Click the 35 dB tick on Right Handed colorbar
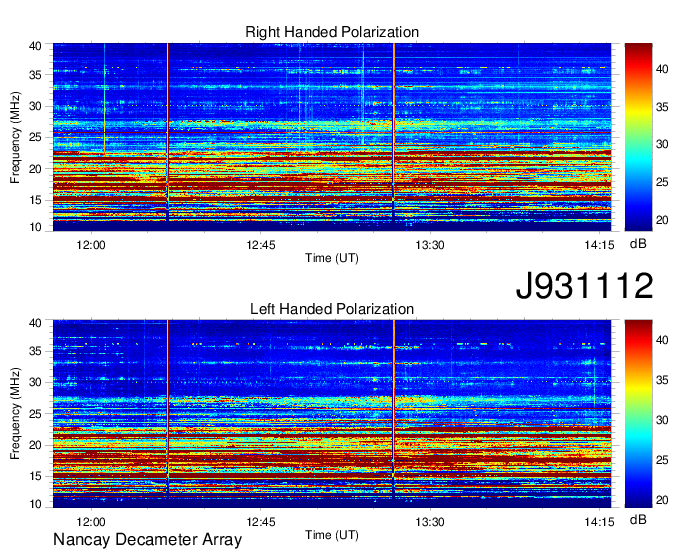This screenshot has height=552, width=680. 662,107
